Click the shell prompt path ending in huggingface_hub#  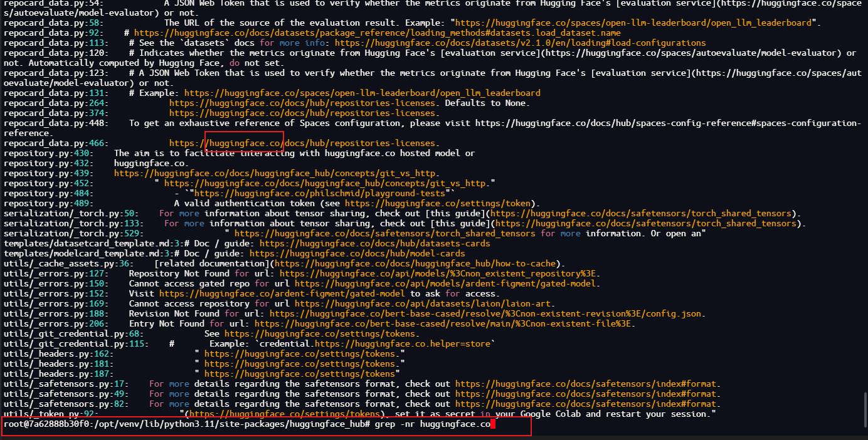(x=187, y=424)
